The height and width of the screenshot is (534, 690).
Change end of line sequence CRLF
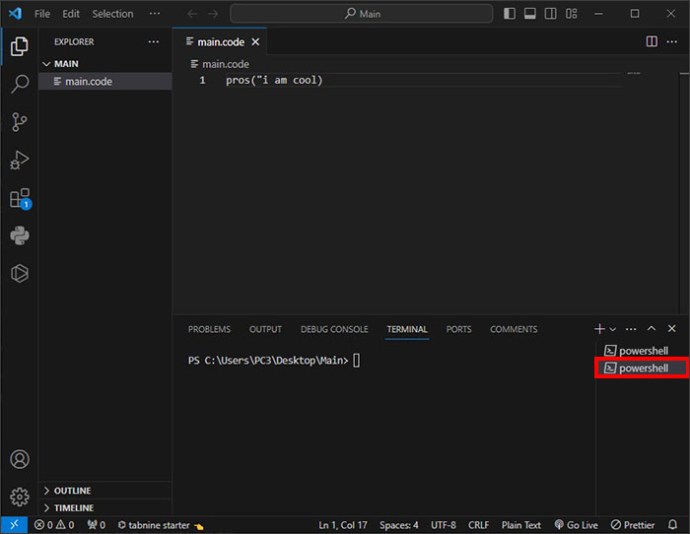pyautogui.click(x=478, y=525)
